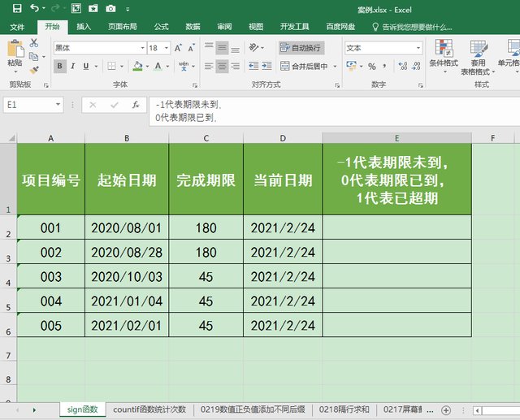The image size is (520, 420).
Task: Click the align left icon
Action: click(x=209, y=66)
